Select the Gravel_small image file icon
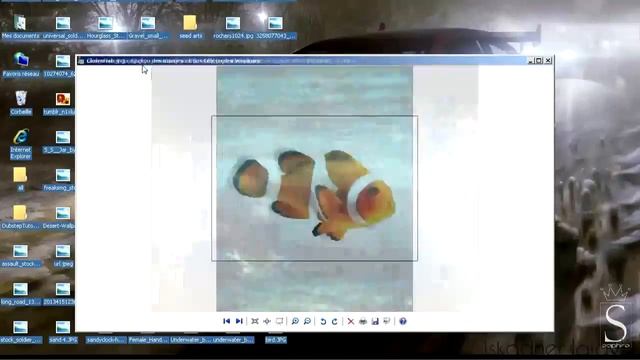This screenshot has height=360, width=640. (148, 27)
